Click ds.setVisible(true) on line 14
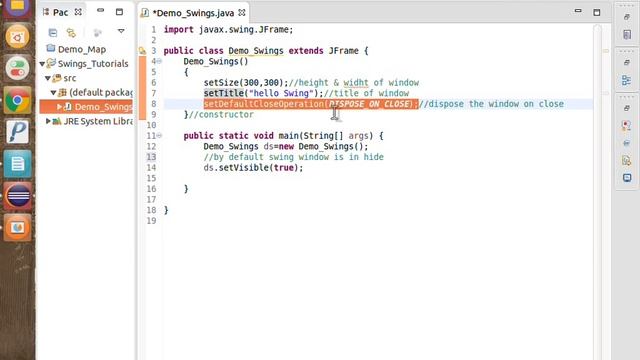 (x=253, y=168)
